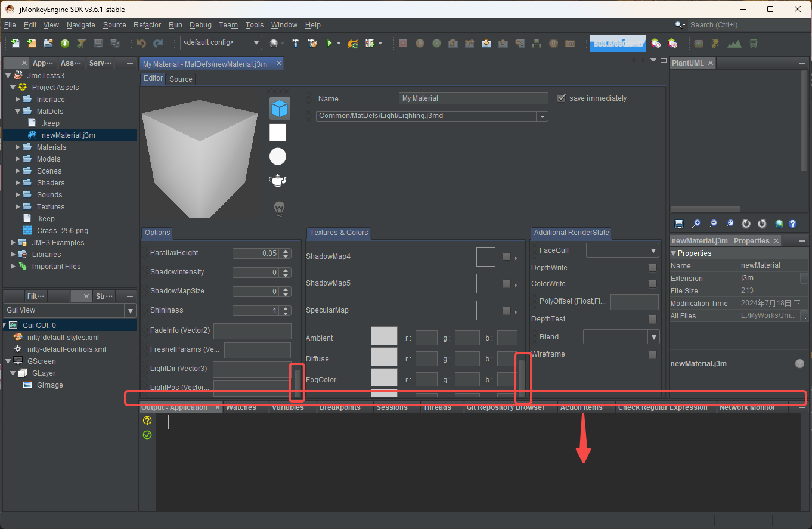Screen dimensions: 812x529
Task: Click the green checkmark in Output panel
Action: (147, 435)
